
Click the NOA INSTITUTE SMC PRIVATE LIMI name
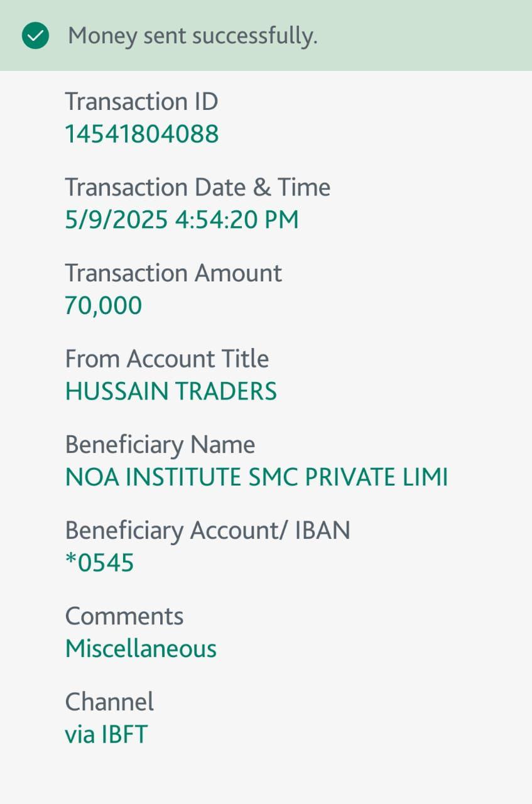256,477
